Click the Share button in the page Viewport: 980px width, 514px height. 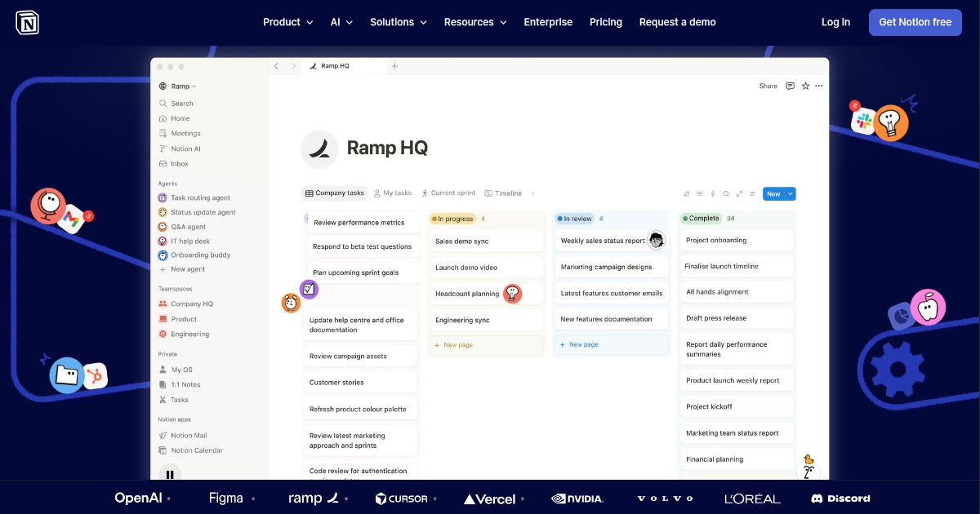768,86
